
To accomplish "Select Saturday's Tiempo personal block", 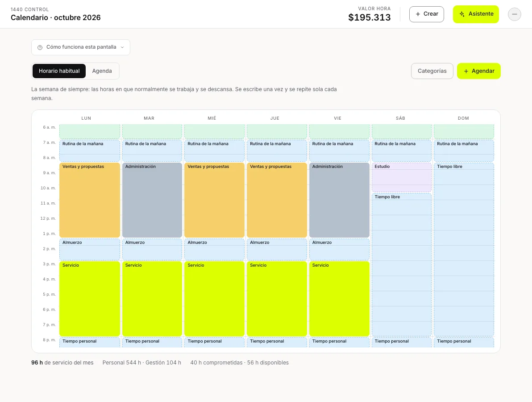I will [402, 342].
